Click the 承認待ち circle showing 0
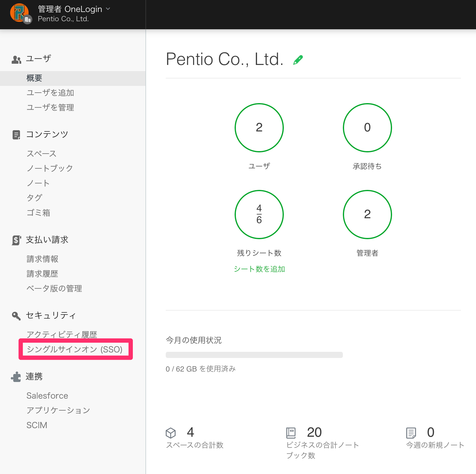Screen dimensions: 476x474 (x=367, y=128)
